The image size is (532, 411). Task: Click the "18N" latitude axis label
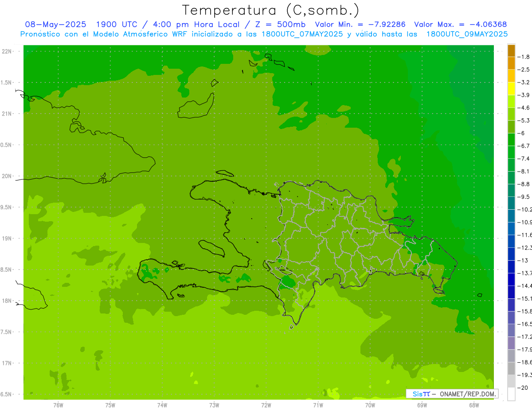[x=7, y=301]
